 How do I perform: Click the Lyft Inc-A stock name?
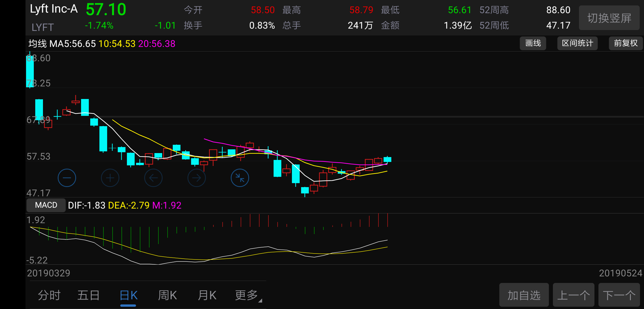click(x=54, y=9)
